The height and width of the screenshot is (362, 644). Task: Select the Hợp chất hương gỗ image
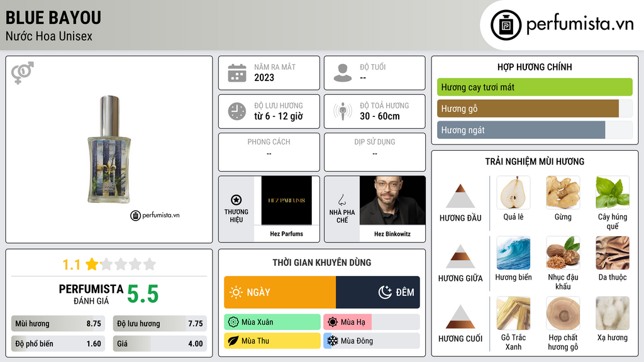tap(563, 313)
